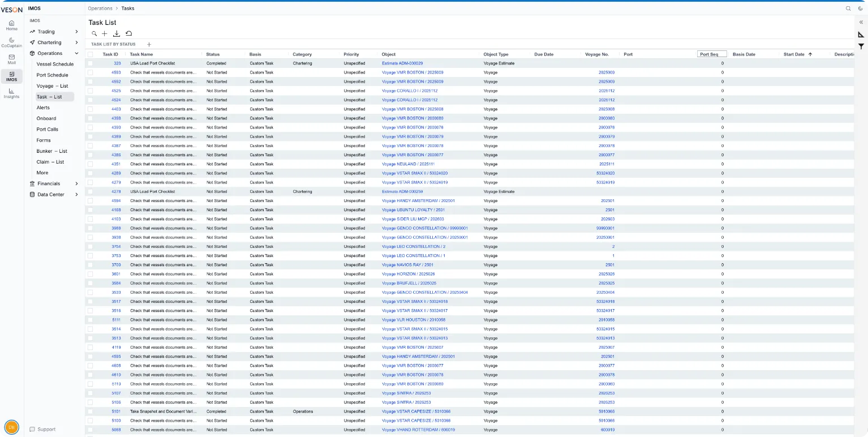868x437 pixels.
Task: Click the refresh icon in Task List toolbar
Action: 128,34
